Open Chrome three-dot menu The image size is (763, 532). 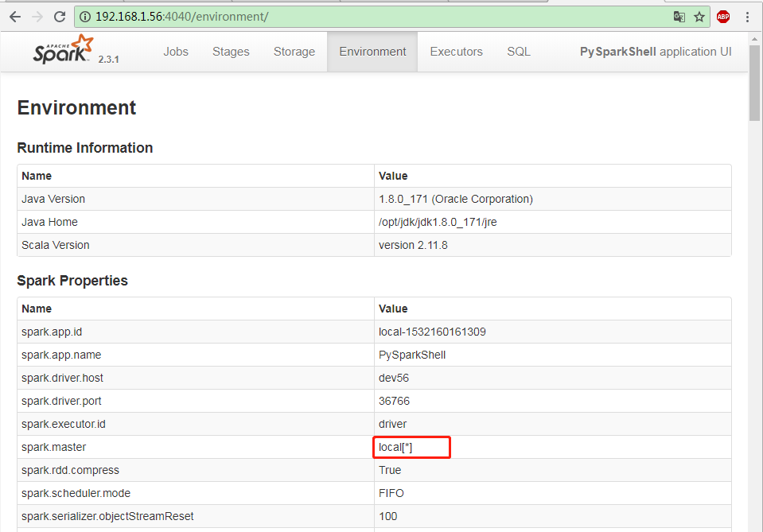748,17
